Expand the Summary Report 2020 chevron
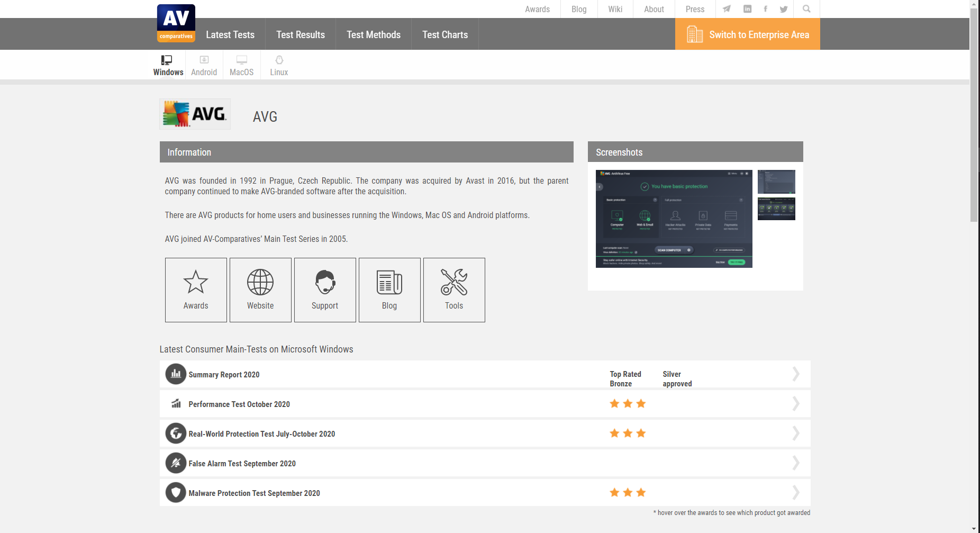Screen dimensions: 980x533 [x=796, y=374]
